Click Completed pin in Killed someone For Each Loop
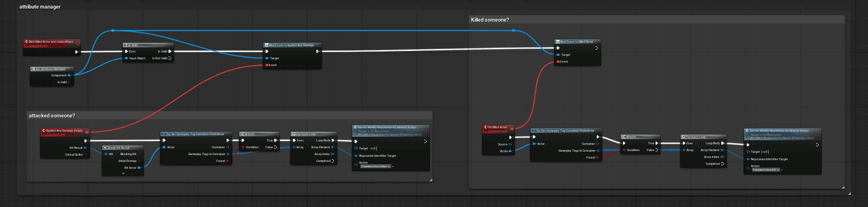868x207 pixels. click(x=722, y=164)
